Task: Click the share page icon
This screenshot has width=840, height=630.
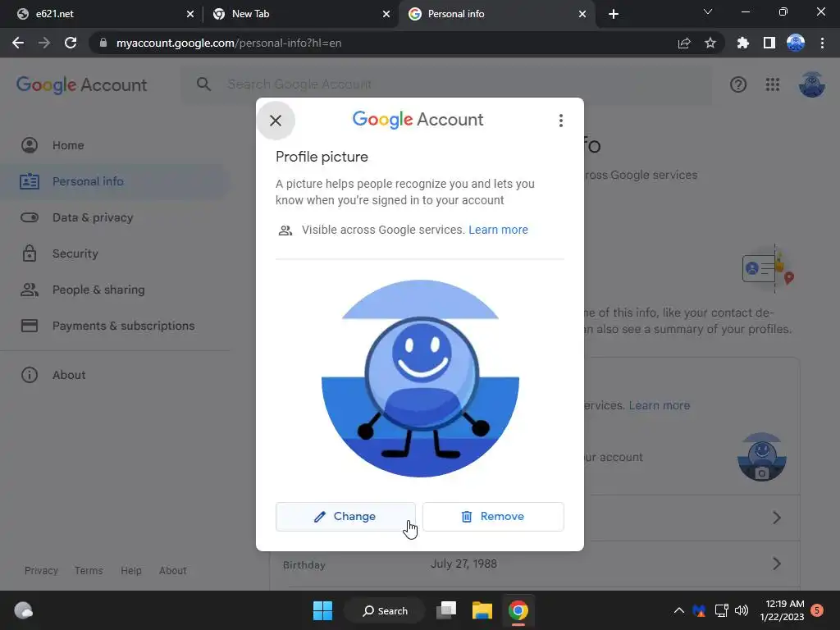Action: tap(684, 43)
